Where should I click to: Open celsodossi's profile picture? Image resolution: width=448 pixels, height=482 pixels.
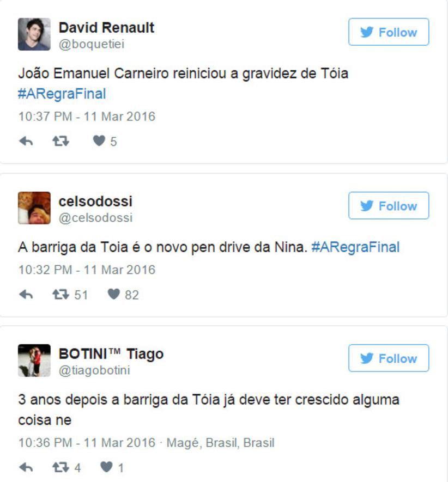point(34,208)
